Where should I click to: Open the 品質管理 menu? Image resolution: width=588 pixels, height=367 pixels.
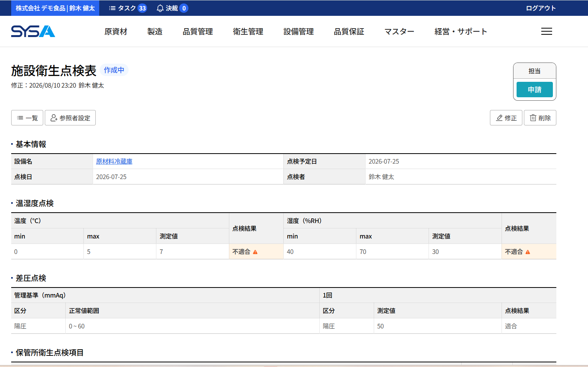(198, 32)
